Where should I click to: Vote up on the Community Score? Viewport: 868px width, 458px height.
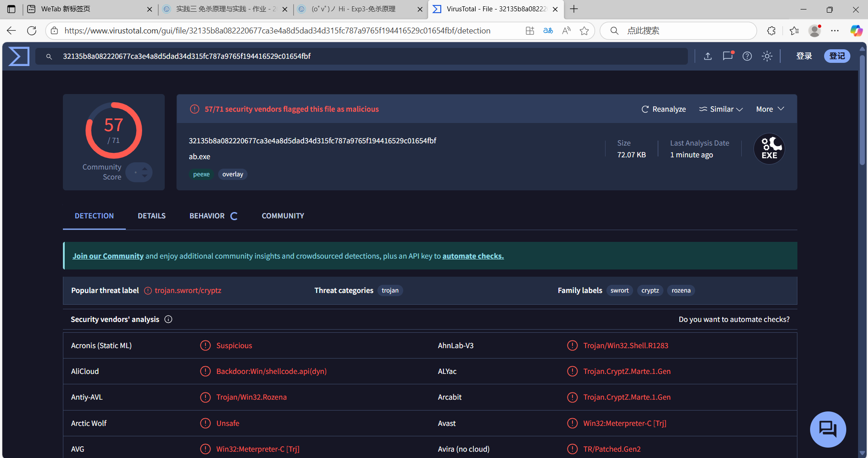145,169
